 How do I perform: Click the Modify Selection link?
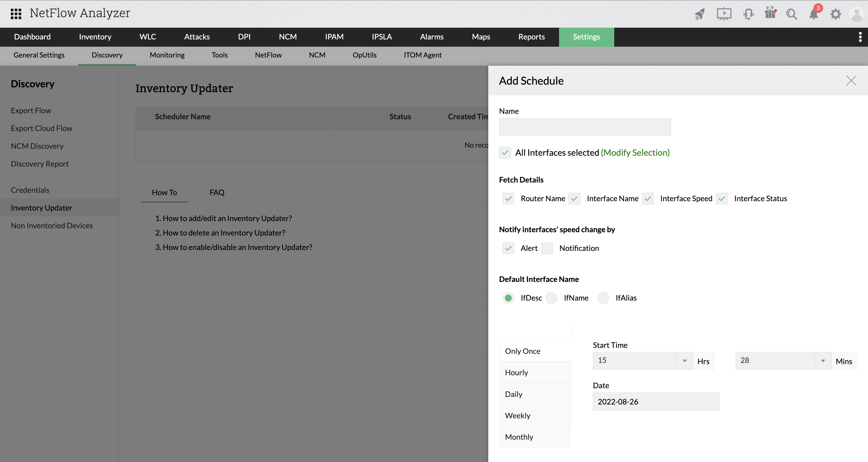(x=635, y=152)
